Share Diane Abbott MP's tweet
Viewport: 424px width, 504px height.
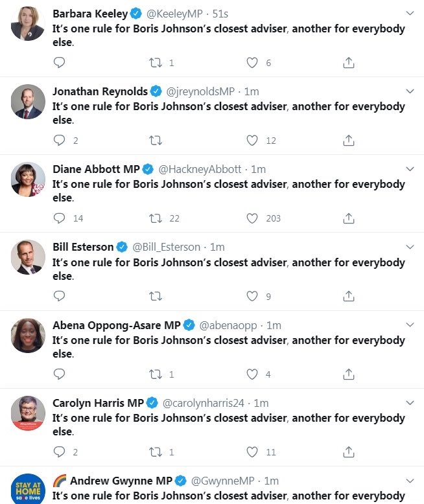coord(348,218)
